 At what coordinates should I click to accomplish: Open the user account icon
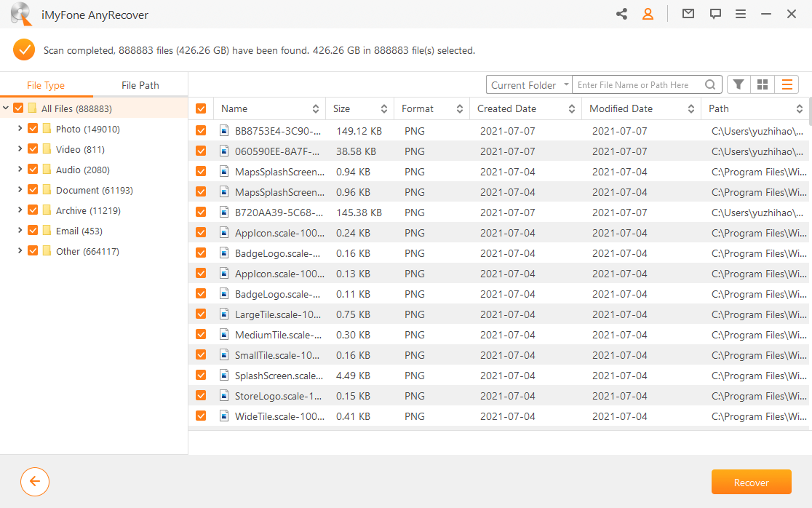click(648, 14)
